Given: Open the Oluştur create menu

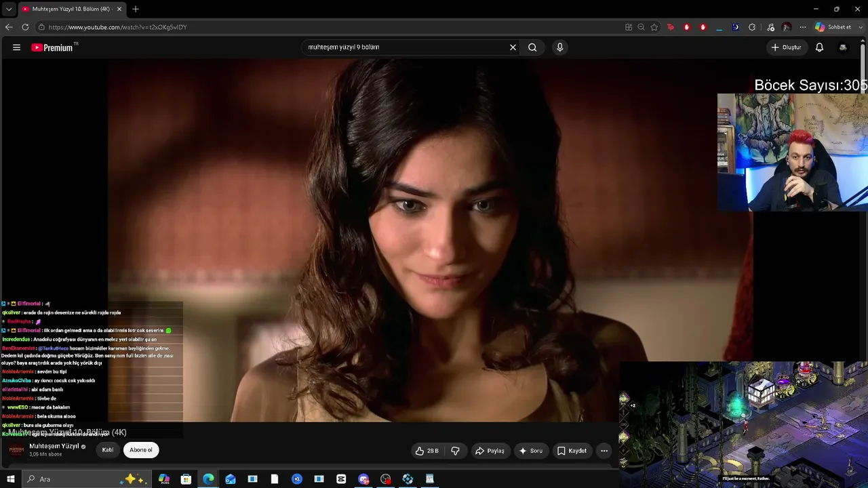Looking at the screenshot, I should coord(787,47).
